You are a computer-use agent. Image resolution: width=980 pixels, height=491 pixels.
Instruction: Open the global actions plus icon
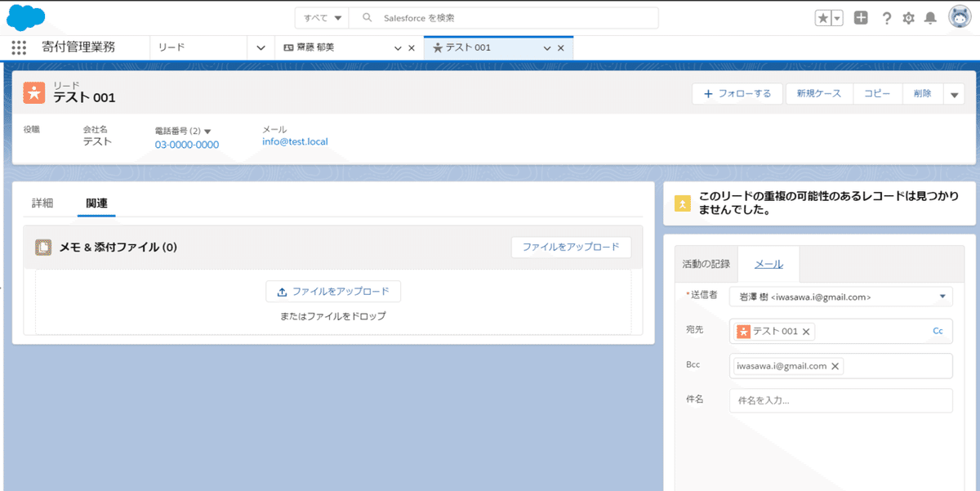(x=860, y=16)
